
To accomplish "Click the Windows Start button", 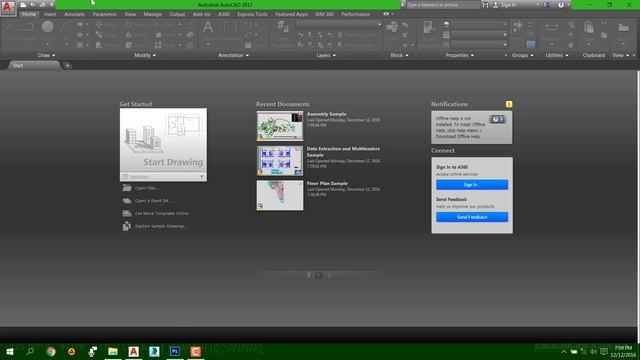I will 10,351.
